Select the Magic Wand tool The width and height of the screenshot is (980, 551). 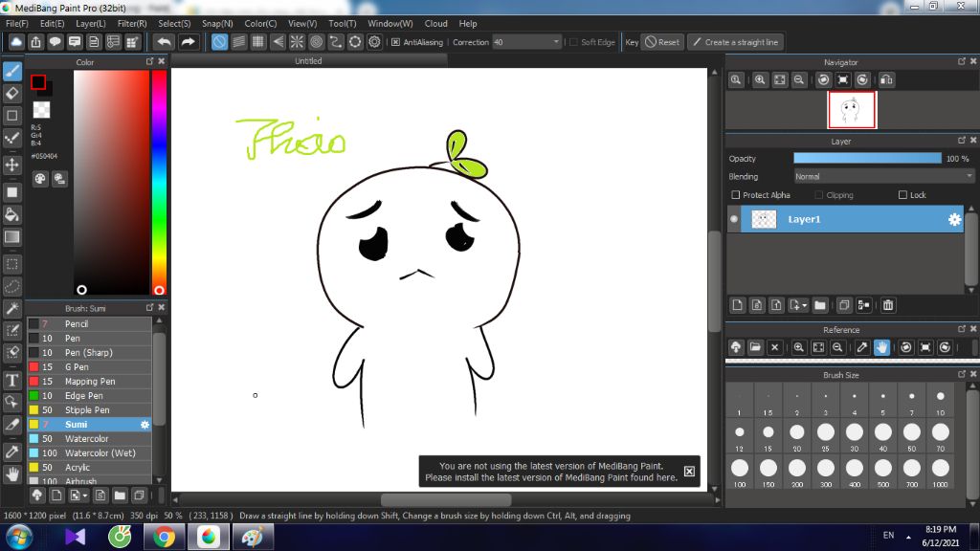pyautogui.click(x=12, y=309)
